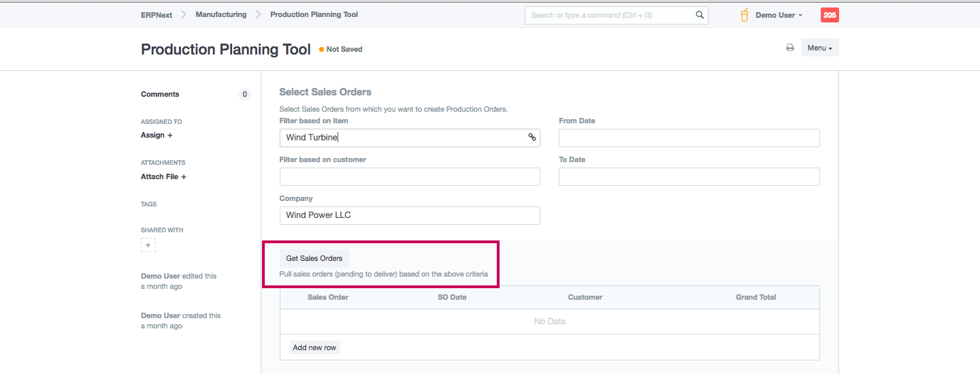Navigate to ERPNext home breadcrumb
The width and height of the screenshot is (980, 374).
157,14
